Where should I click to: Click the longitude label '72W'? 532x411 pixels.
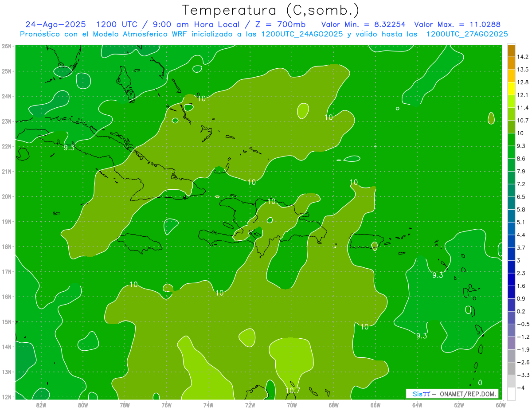click(250, 405)
